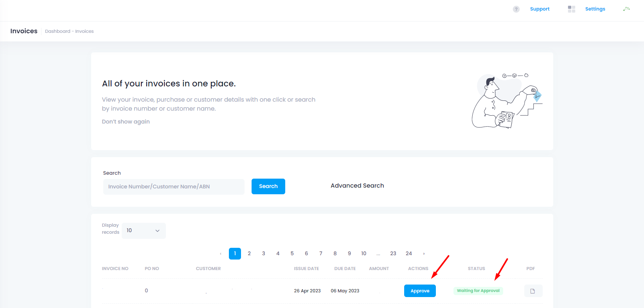Click the help question mark icon
The image size is (644, 308).
pyautogui.click(x=516, y=9)
